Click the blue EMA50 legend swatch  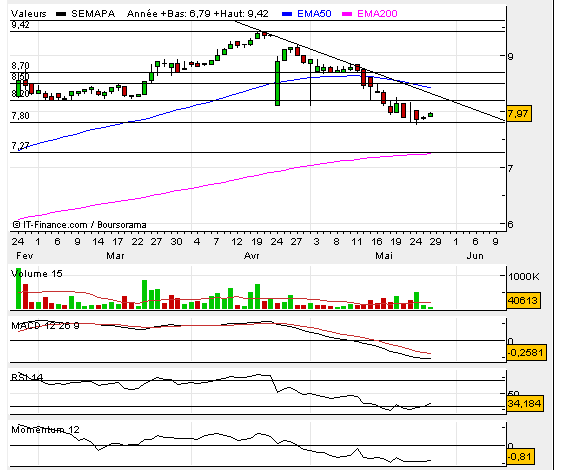pos(287,14)
